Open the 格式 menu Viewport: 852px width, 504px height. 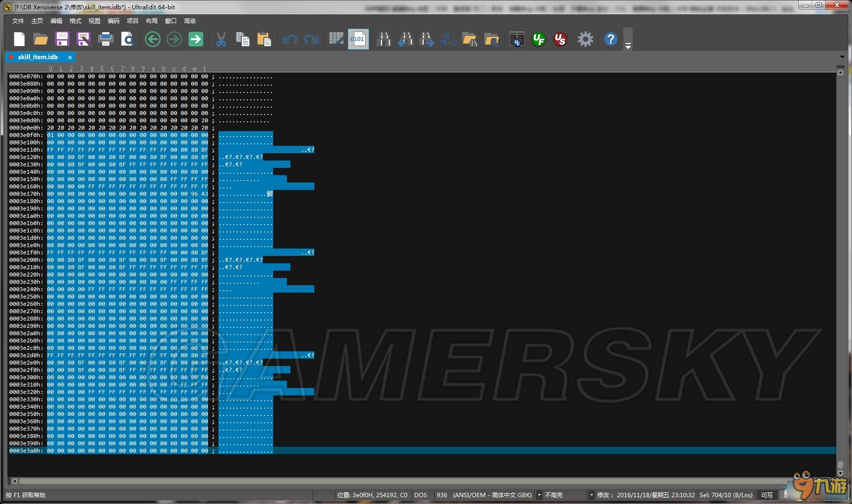point(75,21)
